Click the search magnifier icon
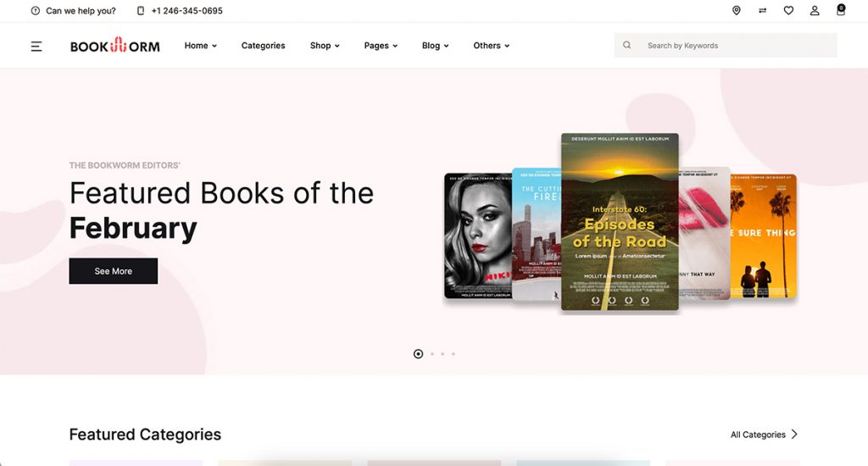This screenshot has width=868, height=466. tap(627, 46)
